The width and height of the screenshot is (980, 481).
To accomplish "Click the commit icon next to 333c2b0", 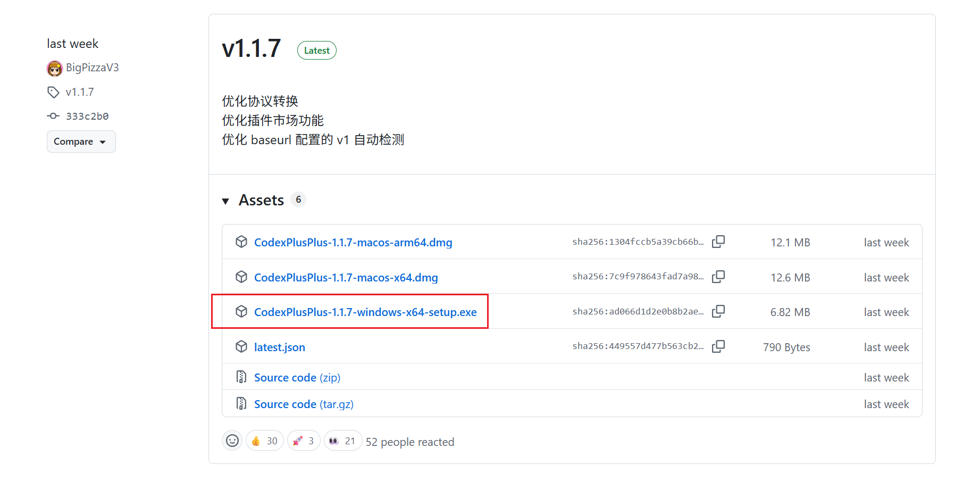I will click(x=53, y=116).
